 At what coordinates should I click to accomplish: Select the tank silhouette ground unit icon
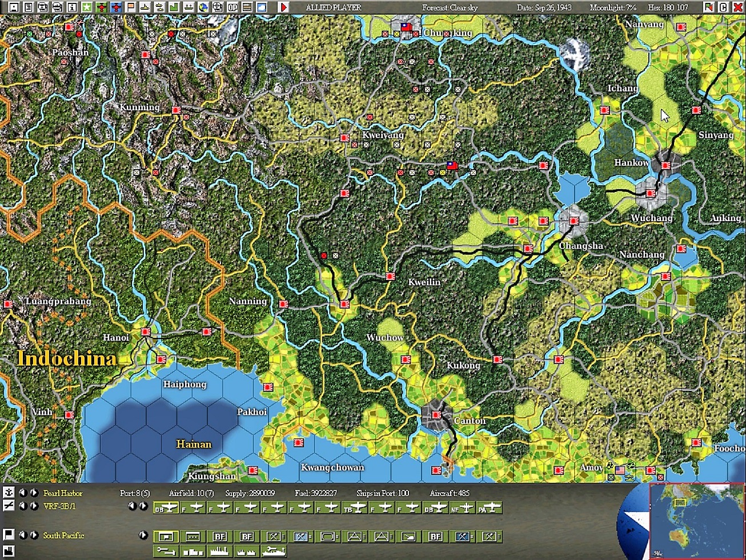click(x=408, y=537)
